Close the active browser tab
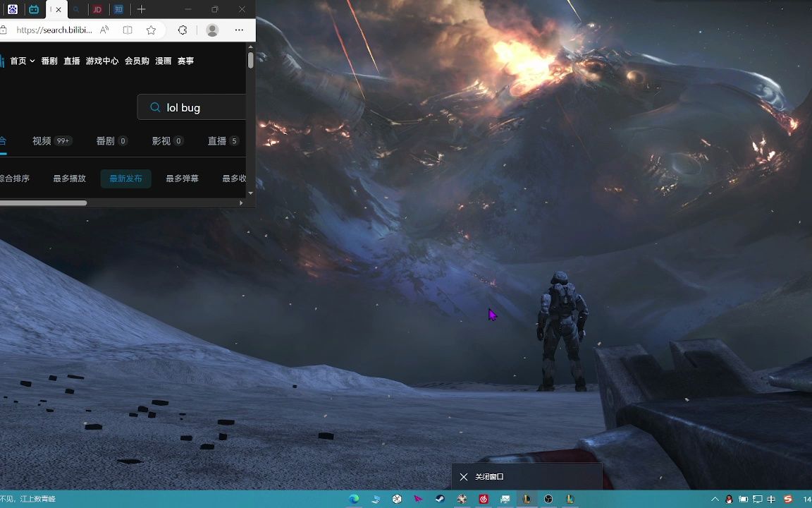This screenshot has height=508, width=812. tap(59, 9)
